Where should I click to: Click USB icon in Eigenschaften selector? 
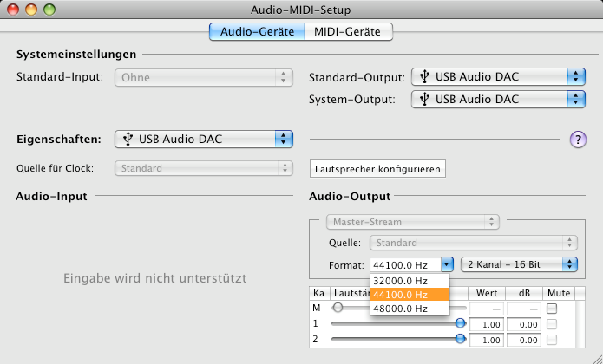click(x=128, y=139)
